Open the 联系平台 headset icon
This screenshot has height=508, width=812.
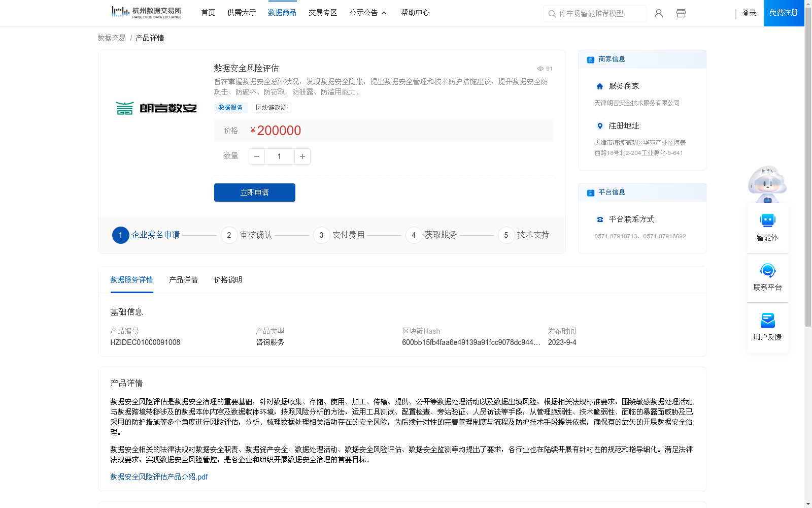(x=767, y=270)
